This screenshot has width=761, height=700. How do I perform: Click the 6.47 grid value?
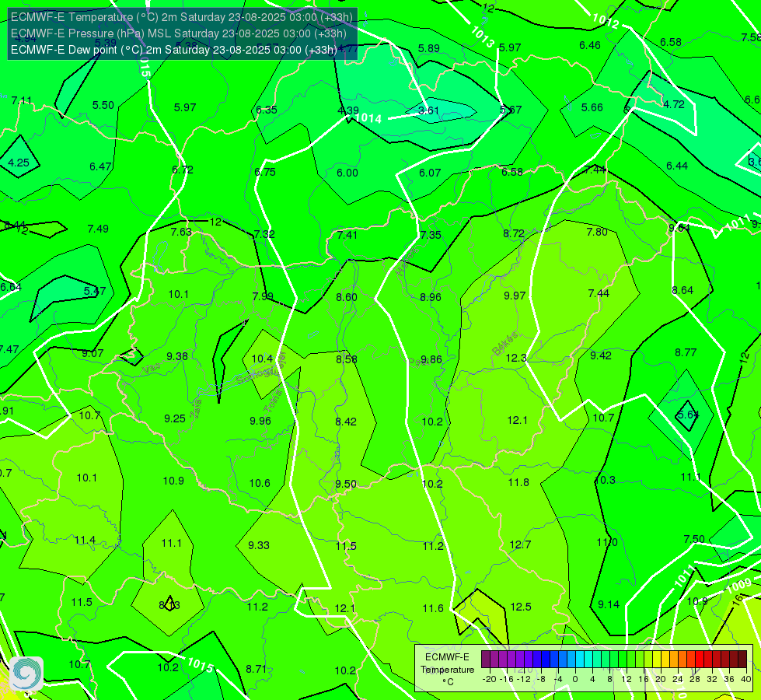[x=100, y=166]
